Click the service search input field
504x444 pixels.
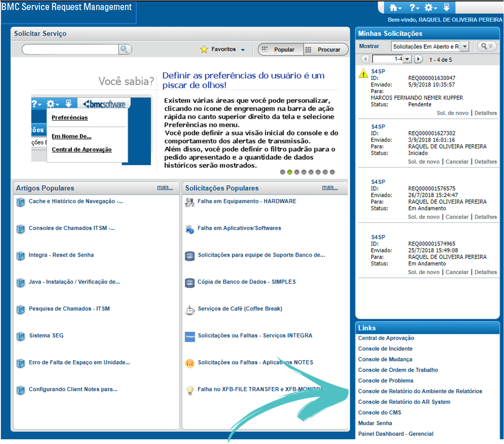coord(70,49)
